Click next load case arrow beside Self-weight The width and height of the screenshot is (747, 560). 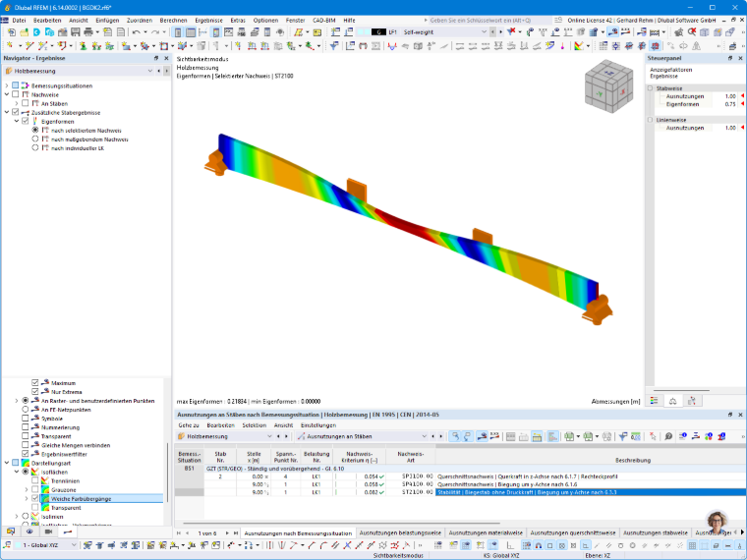(500, 31)
